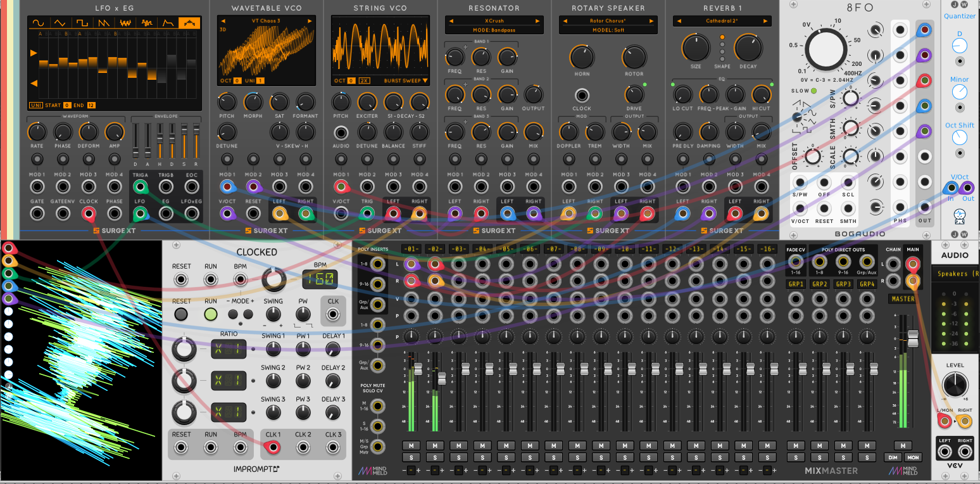Screen dimensions: 980x484
Task: Select the noise waveform LFO icon
Action: click(x=125, y=22)
